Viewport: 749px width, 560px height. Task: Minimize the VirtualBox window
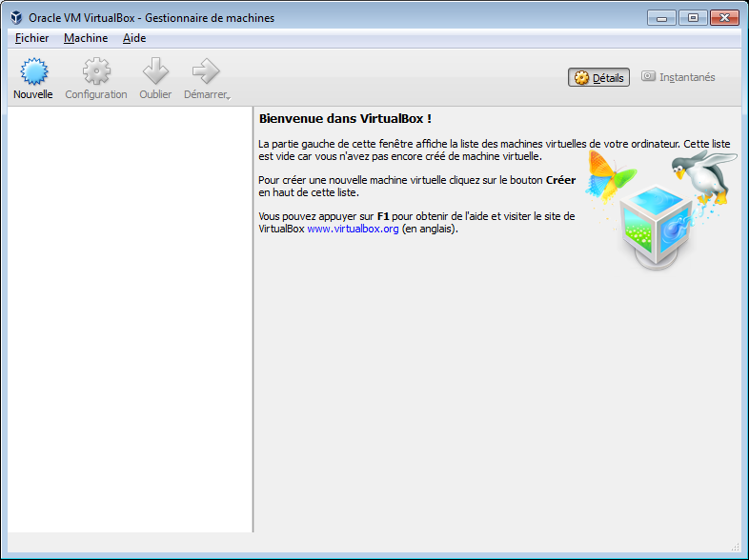click(661, 18)
